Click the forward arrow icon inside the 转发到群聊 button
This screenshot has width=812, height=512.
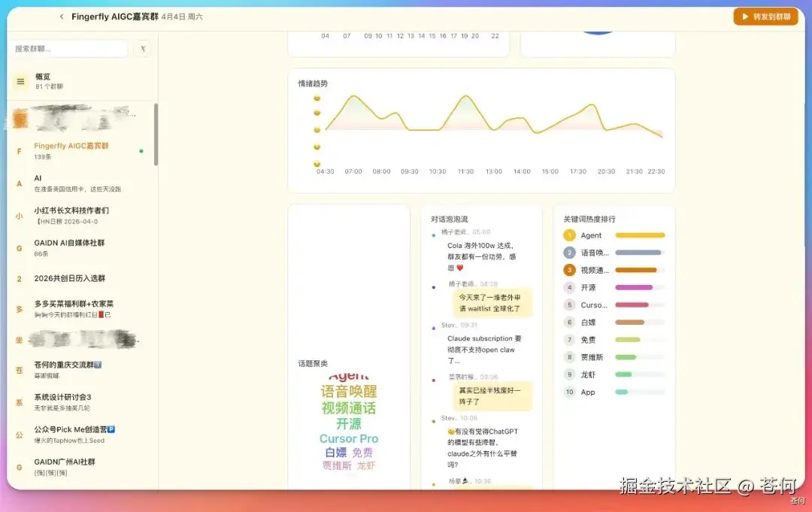click(x=745, y=16)
